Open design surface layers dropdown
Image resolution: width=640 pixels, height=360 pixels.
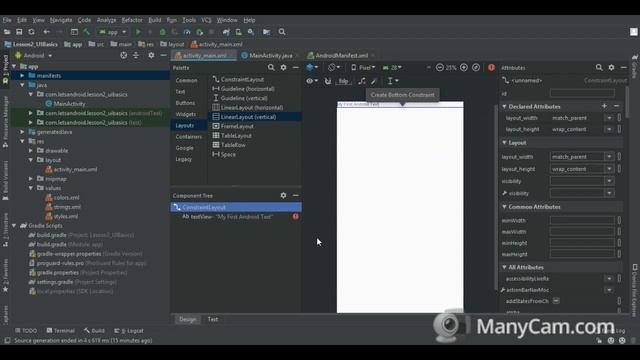312,67
